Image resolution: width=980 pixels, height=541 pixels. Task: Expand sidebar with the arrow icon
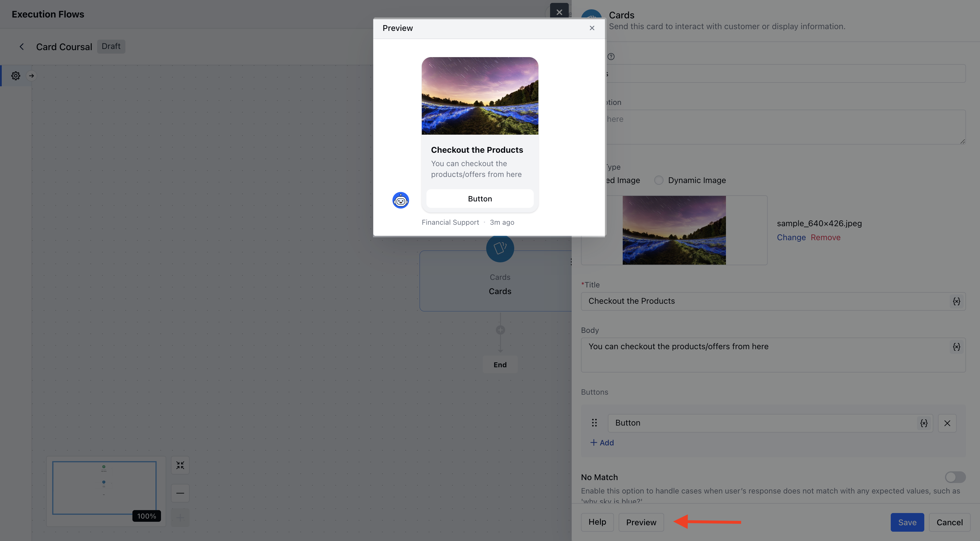click(32, 76)
